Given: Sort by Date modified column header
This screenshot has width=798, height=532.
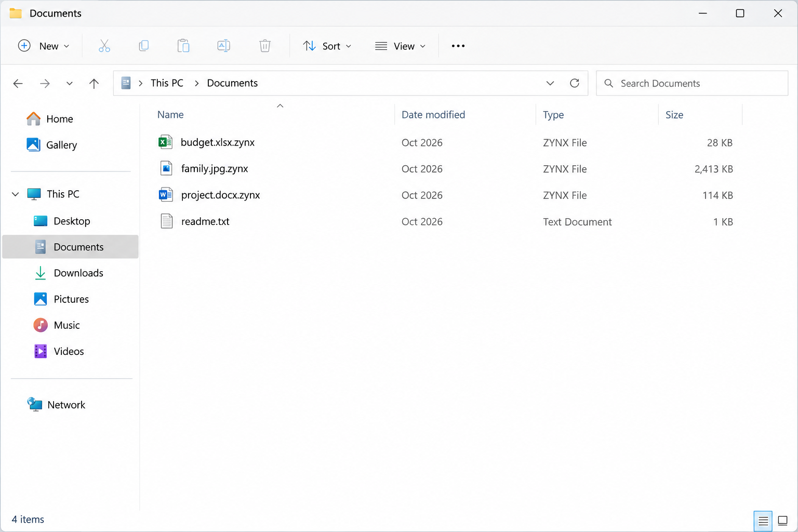Looking at the screenshot, I should (x=433, y=115).
